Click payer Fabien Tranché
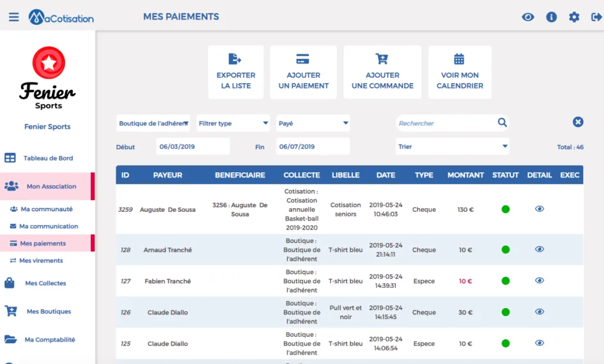Image resolution: width=604 pixels, height=364 pixels. pyautogui.click(x=168, y=281)
